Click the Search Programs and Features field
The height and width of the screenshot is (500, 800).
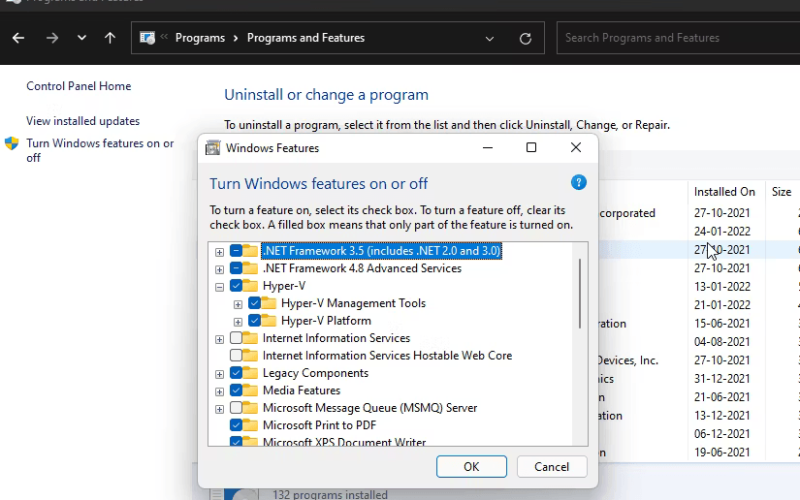pyautogui.click(x=678, y=38)
